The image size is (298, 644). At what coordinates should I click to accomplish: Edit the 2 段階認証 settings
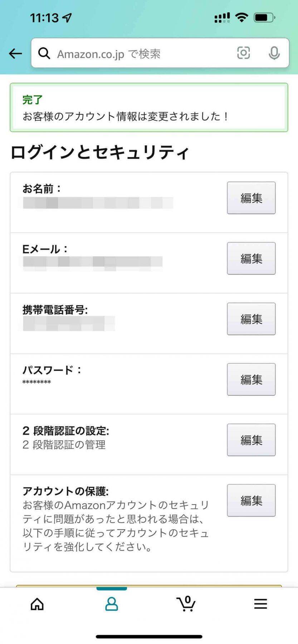[251, 440]
